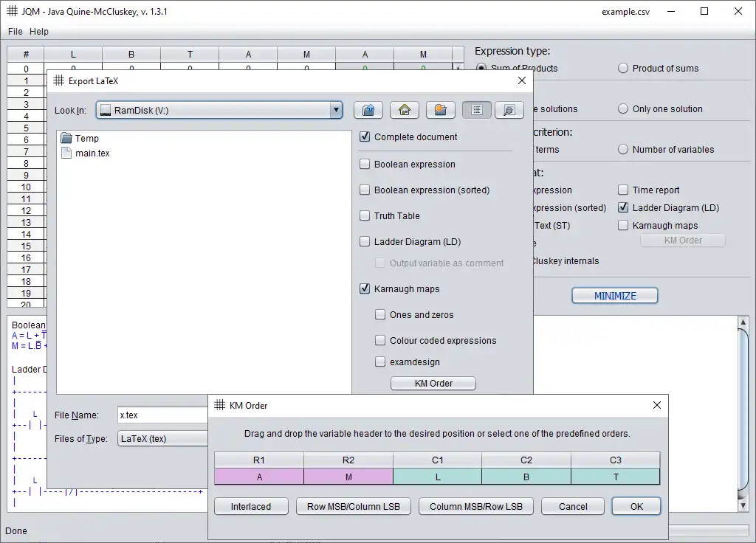Click the C2 column header
756x543 pixels.
526,460
